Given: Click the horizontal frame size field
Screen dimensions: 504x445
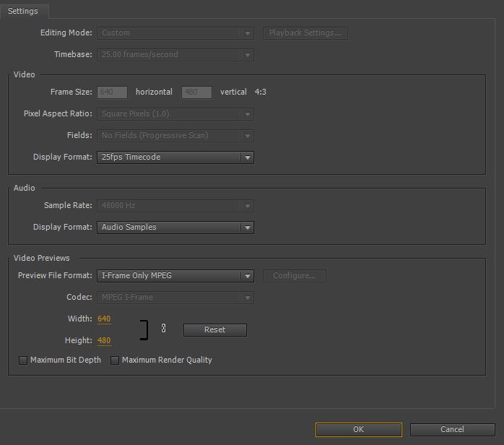Looking at the screenshot, I should (112, 92).
